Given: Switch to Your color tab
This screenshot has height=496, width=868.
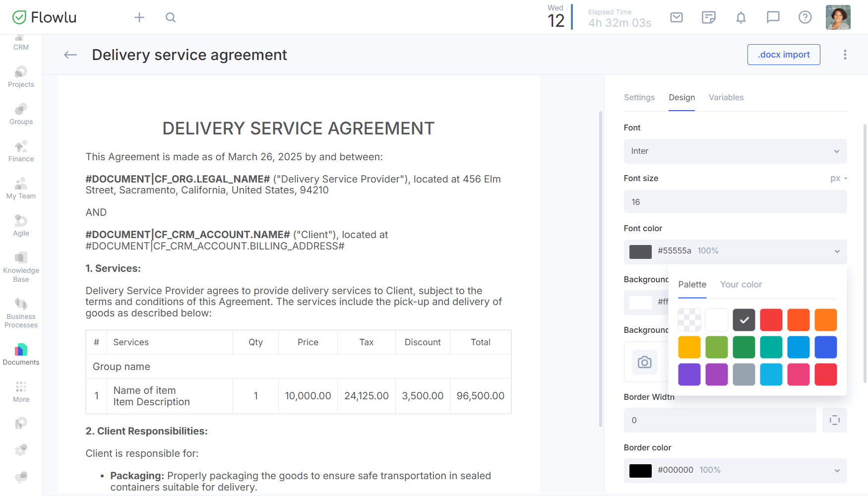Looking at the screenshot, I should tap(741, 284).
